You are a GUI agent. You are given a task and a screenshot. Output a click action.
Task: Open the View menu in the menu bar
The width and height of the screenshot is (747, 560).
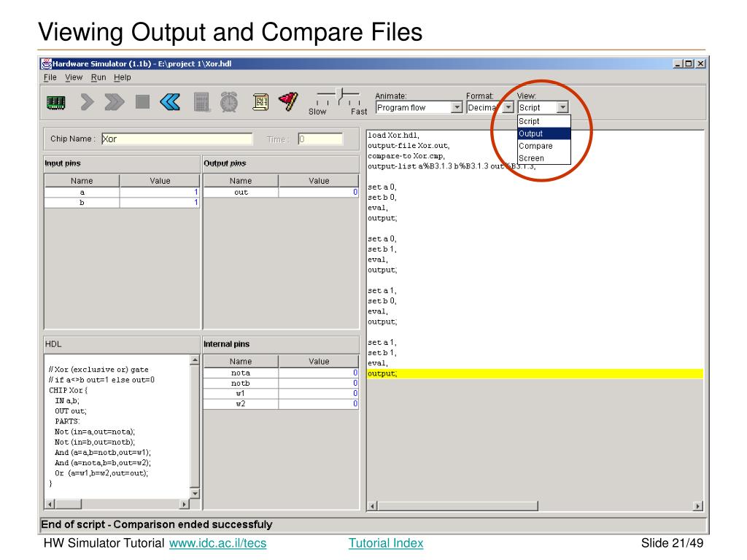(x=74, y=77)
